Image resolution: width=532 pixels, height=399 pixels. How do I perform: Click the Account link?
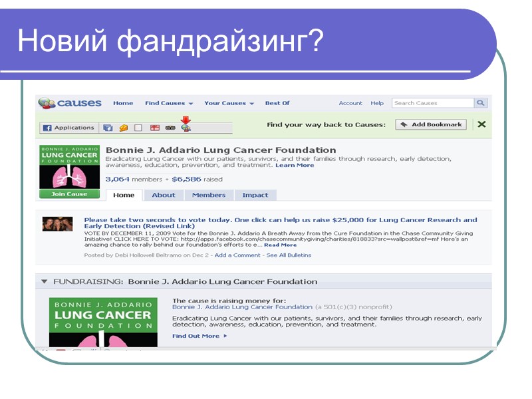click(x=350, y=103)
